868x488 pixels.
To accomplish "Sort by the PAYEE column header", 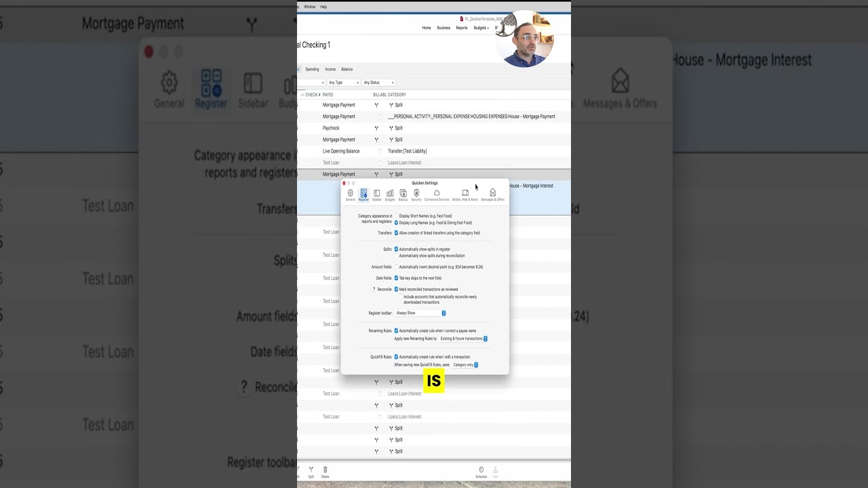I will (x=328, y=95).
